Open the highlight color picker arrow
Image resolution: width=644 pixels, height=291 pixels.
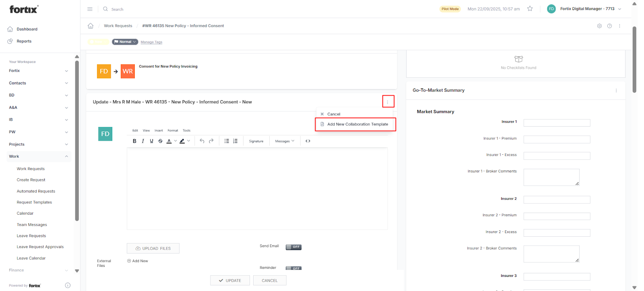pos(189,141)
